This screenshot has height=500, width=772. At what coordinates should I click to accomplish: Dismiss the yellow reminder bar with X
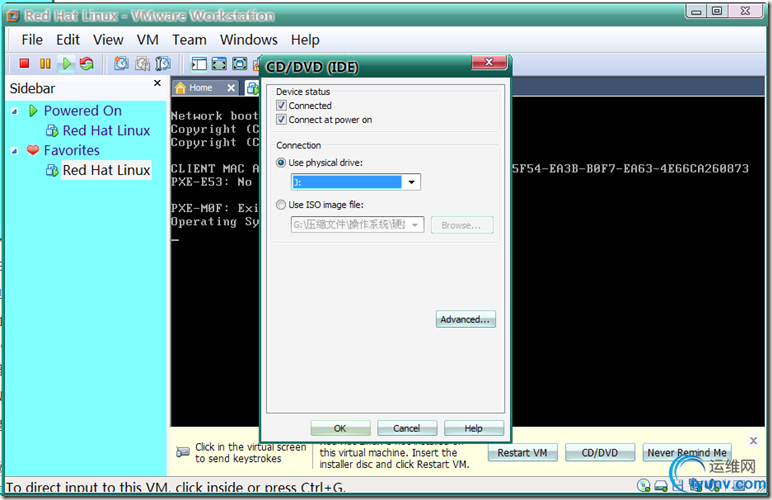pyautogui.click(x=753, y=440)
